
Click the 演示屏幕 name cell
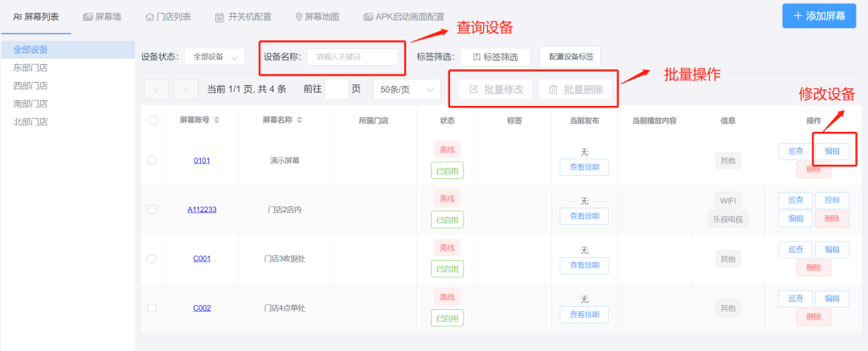(285, 161)
